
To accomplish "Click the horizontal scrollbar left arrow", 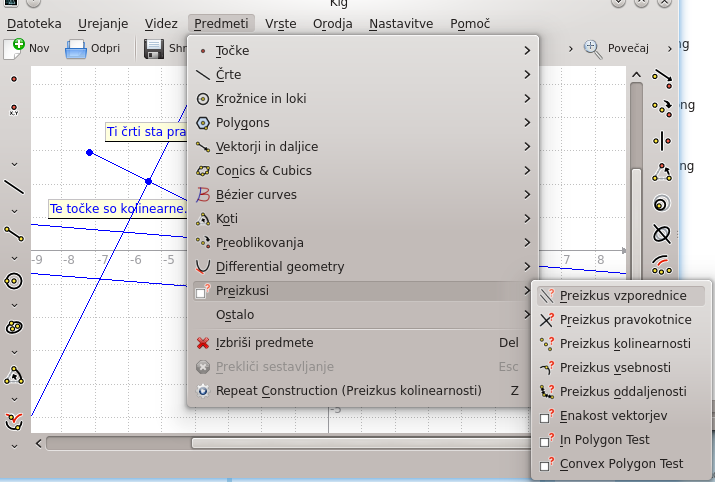I will click(x=39, y=442).
